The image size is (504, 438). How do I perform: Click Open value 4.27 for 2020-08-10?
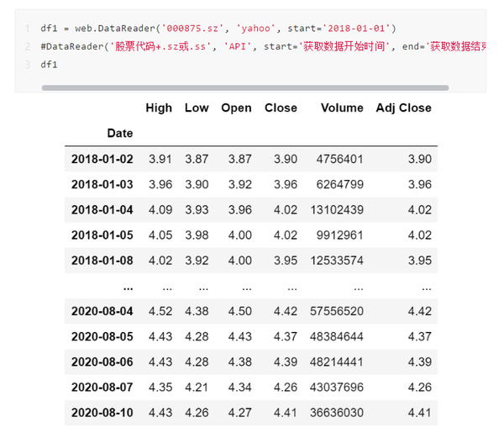(239, 413)
